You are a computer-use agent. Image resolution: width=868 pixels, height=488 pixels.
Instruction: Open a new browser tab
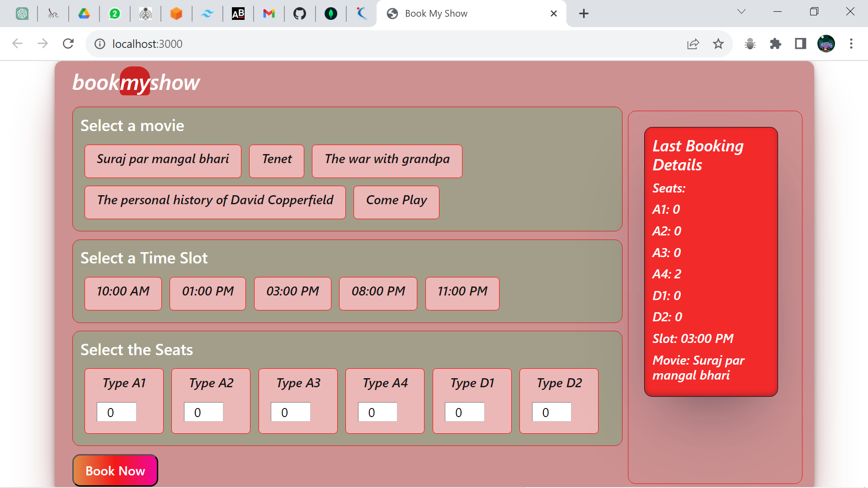point(584,14)
